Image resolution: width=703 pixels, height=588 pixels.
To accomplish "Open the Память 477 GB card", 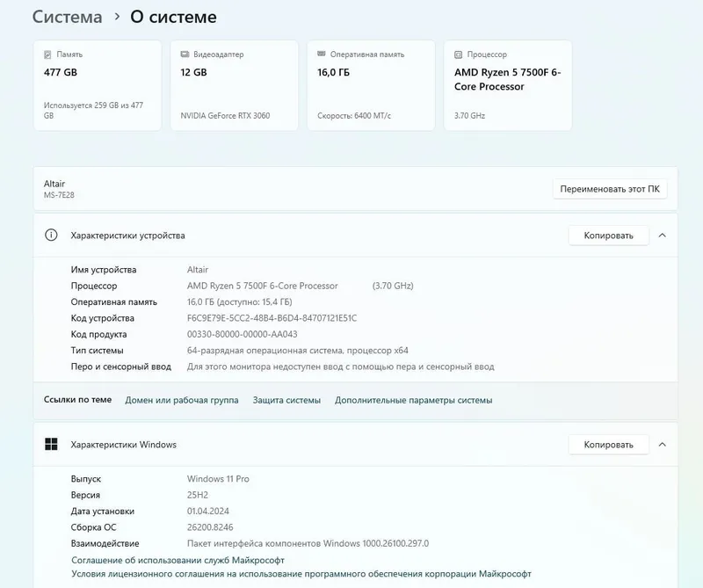I will click(98, 85).
